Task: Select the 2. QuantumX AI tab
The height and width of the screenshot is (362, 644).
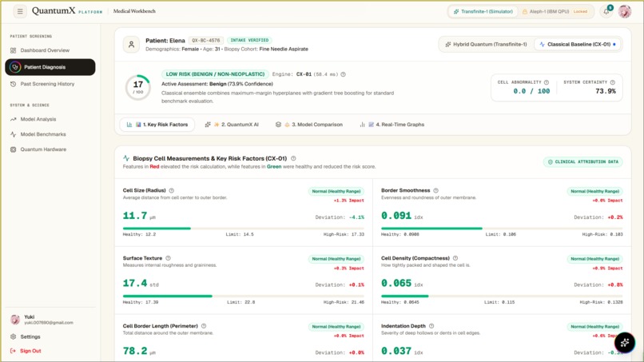Action: (x=232, y=125)
